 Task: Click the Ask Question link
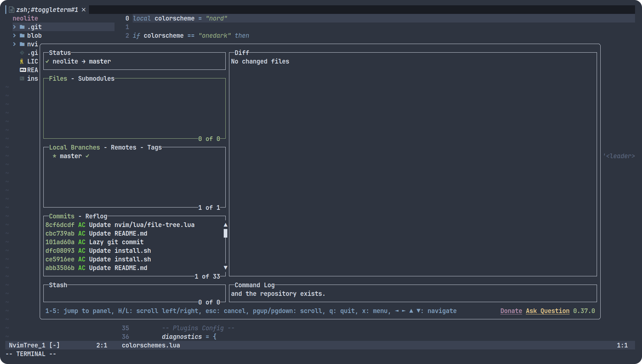547,311
